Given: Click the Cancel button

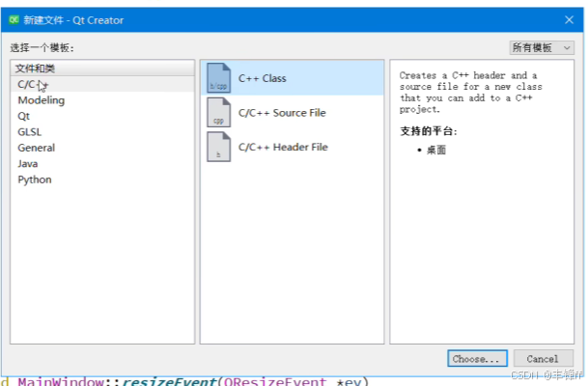Looking at the screenshot, I should point(543,359).
